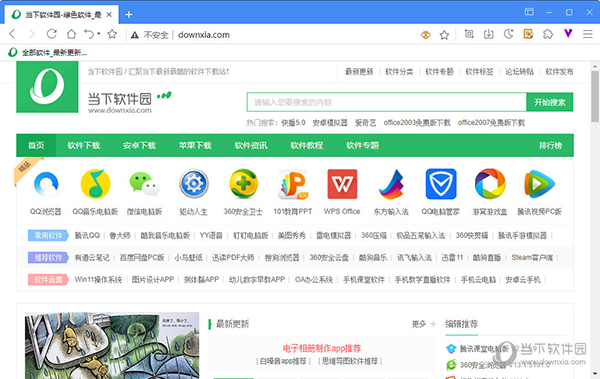Open the Steam客户端 software link
The image size is (600, 379).
(532, 258)
